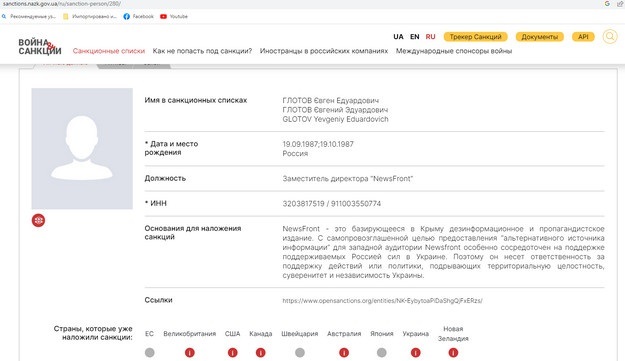This screenshot has width=625, height=361.
Task: Click the Украина red sanction indicator
Action: click(415, 353)
